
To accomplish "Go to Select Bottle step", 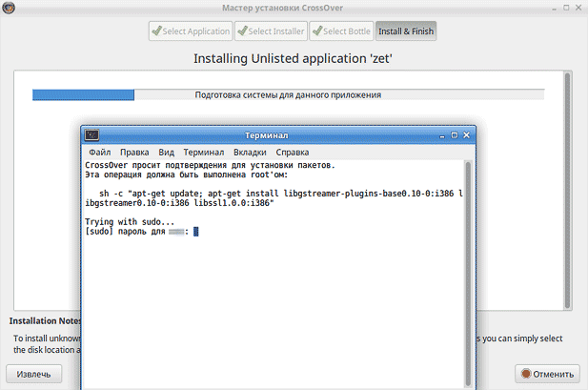I will click(341, 31).
